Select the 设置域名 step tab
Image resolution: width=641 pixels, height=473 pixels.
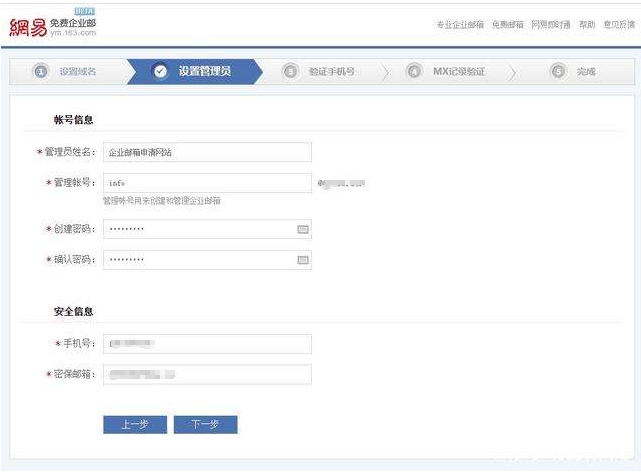coord(76,72)
